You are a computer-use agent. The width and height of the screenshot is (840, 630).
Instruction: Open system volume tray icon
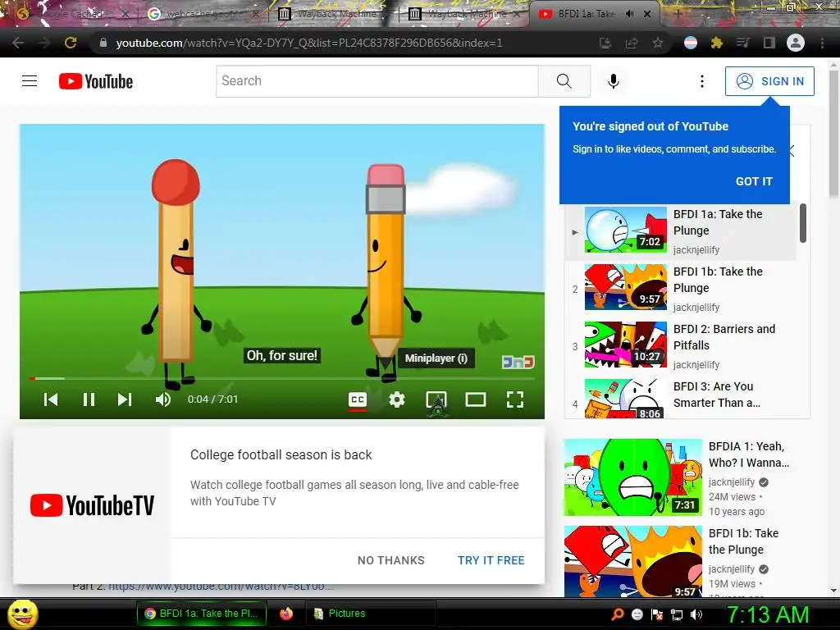[x=696, y=614]
